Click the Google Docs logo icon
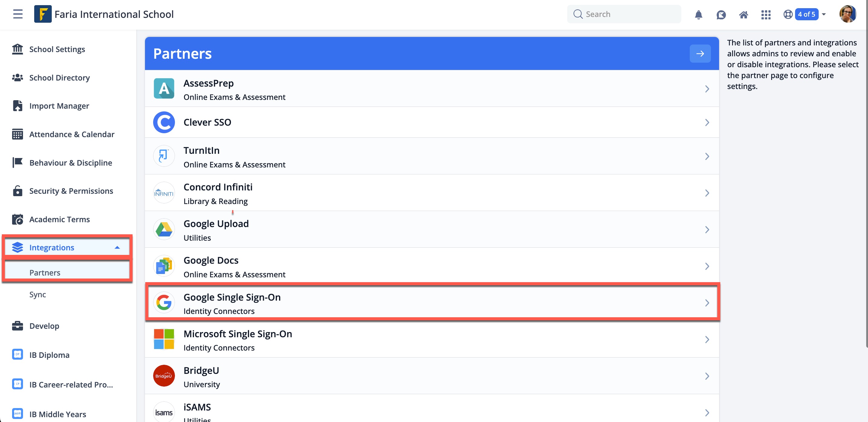 [164, 266]
